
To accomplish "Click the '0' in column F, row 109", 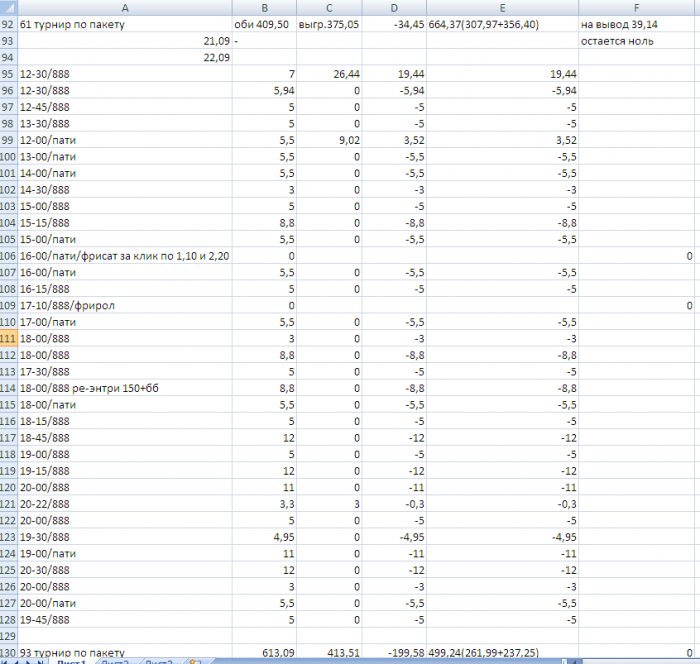I will point(637,305).
